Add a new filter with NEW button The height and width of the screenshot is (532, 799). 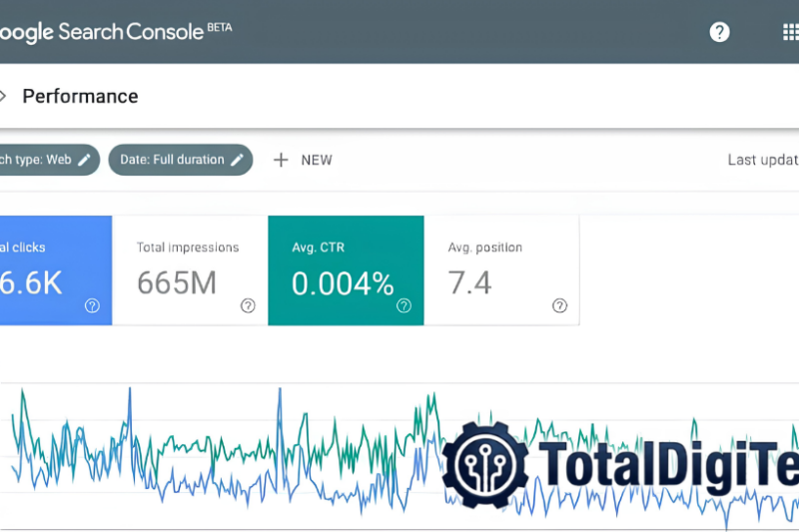tap(303, 160)
